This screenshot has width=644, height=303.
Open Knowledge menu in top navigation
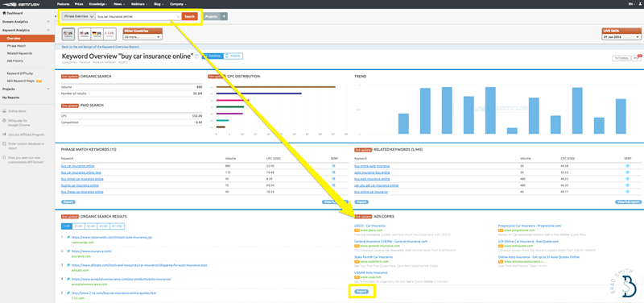click(98, 4)
